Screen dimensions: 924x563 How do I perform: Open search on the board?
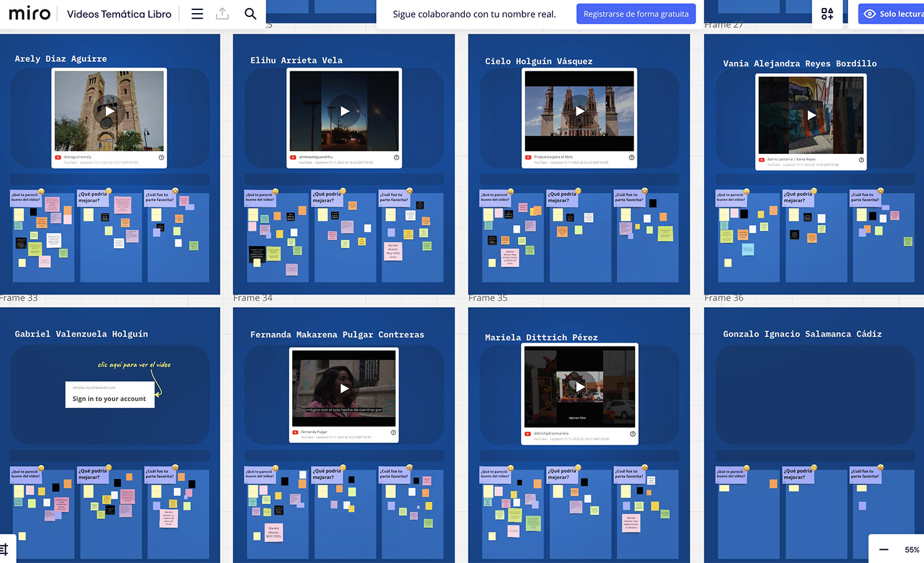(x=250, y=14)
